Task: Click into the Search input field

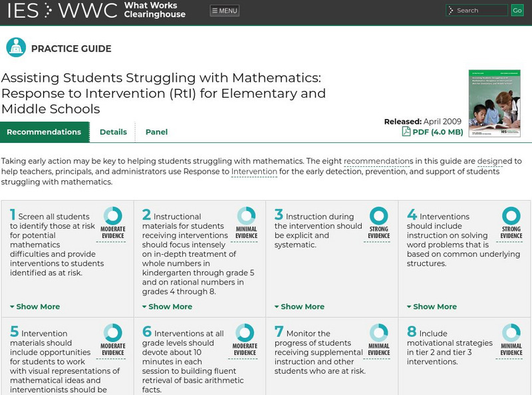Action: pos(480,11)
